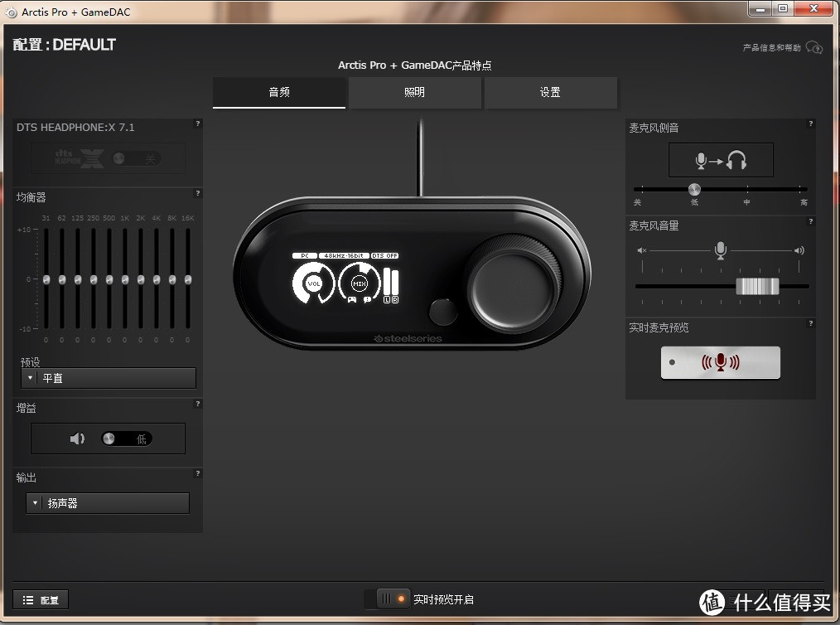Viewport: 840px width, 625px height.
Task: Maximize the Arctis Pro window
Action: pyautogui.click(x=783, y=9)
